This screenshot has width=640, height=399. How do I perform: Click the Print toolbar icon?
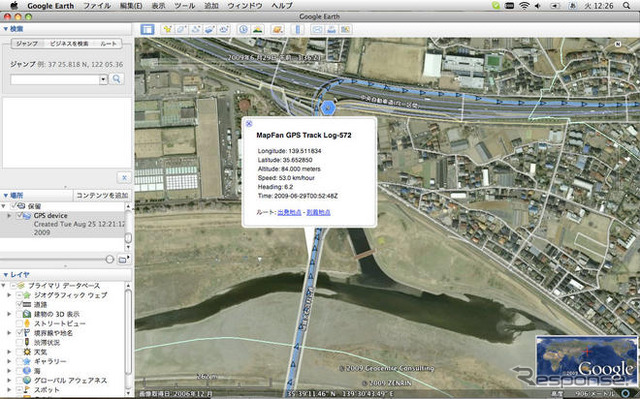pyautogui.click(x=331, y=29)
